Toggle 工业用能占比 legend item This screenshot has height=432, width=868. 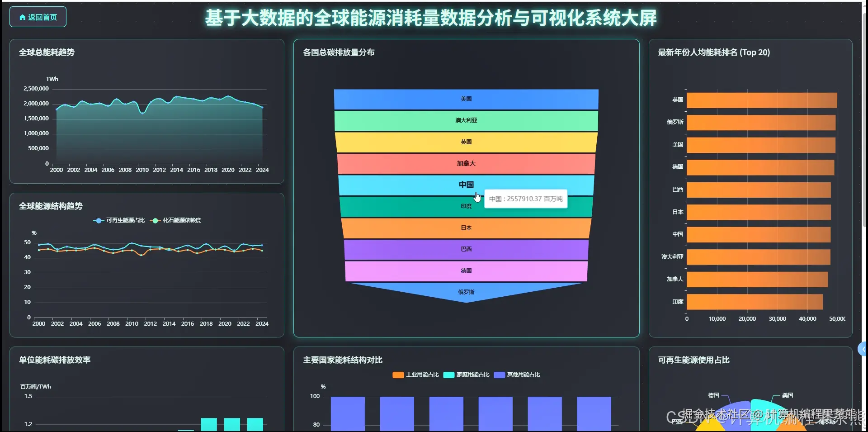[x=415, y=375]
